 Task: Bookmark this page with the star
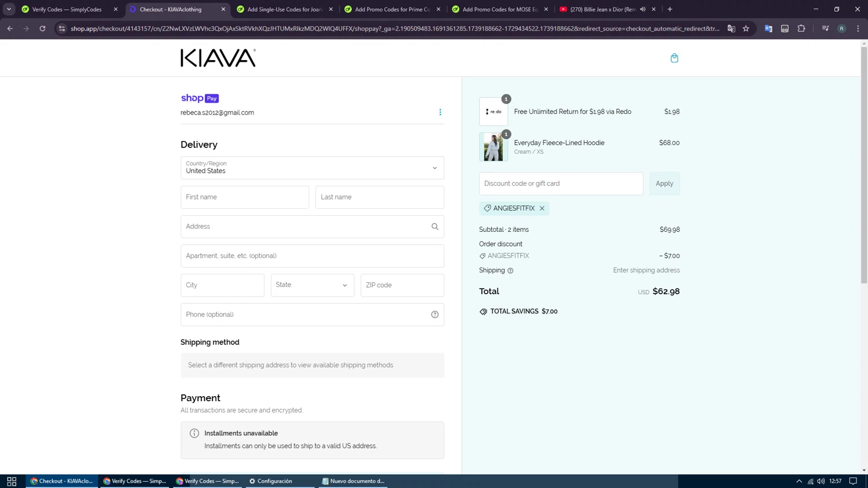pos(746,28)
